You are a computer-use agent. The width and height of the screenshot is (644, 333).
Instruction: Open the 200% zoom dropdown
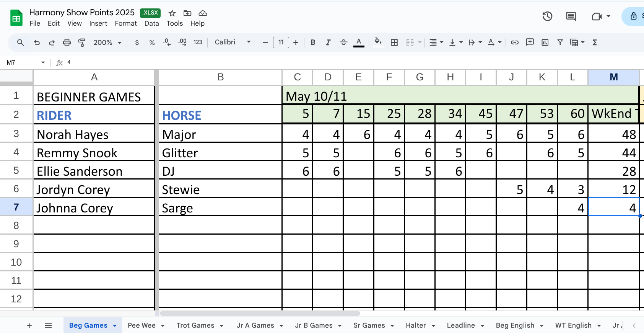click(107, 42)
